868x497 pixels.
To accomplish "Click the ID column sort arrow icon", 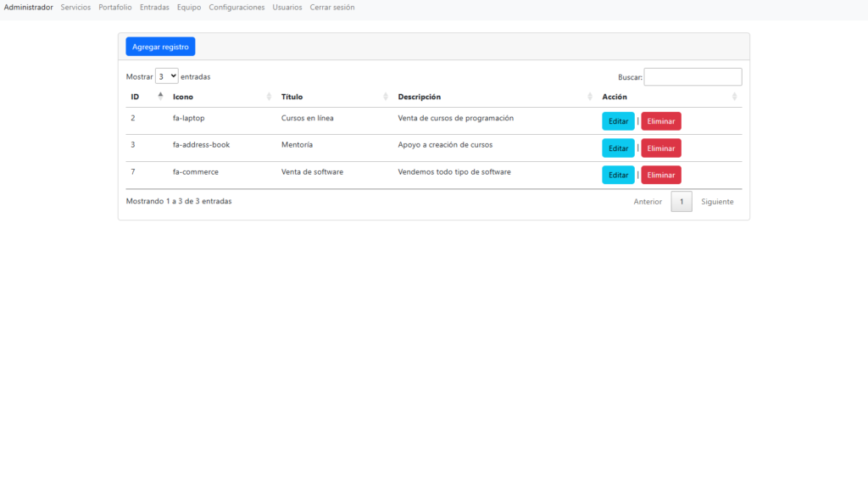I will [x=160, y=97].
